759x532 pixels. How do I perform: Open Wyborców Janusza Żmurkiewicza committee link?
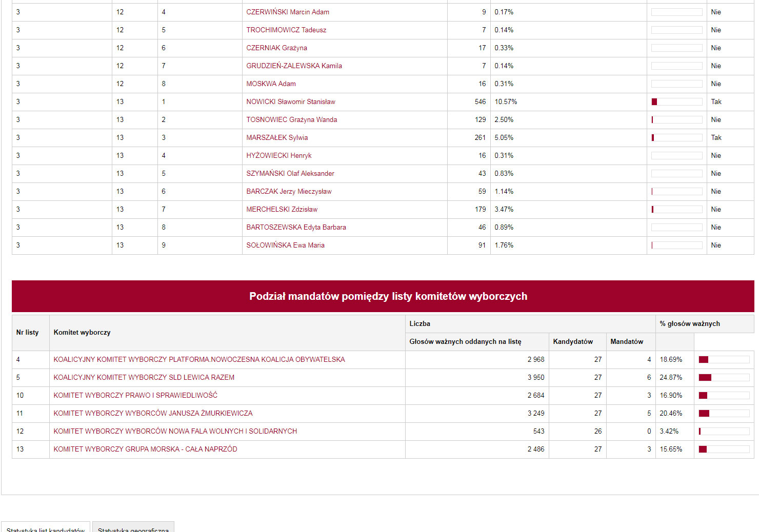pos(153,414)
